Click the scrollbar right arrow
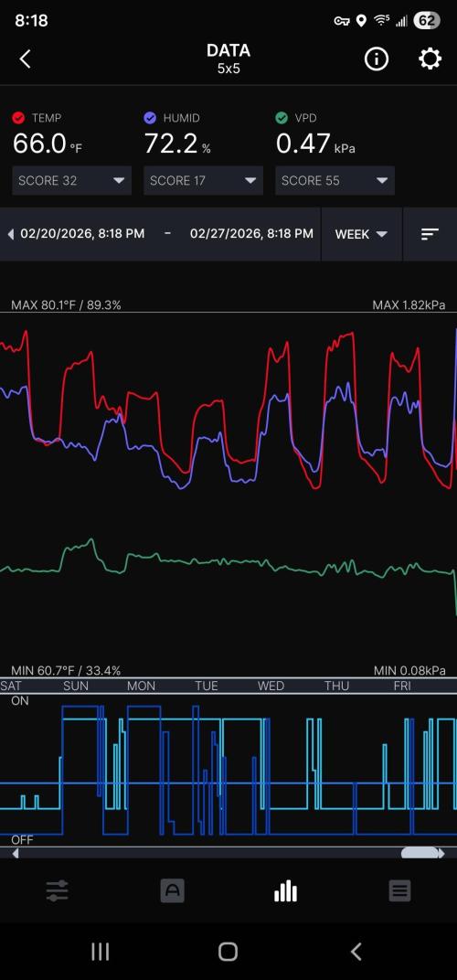Image resolution: width=457 pixels, height=980 pixels. [442, 853]
